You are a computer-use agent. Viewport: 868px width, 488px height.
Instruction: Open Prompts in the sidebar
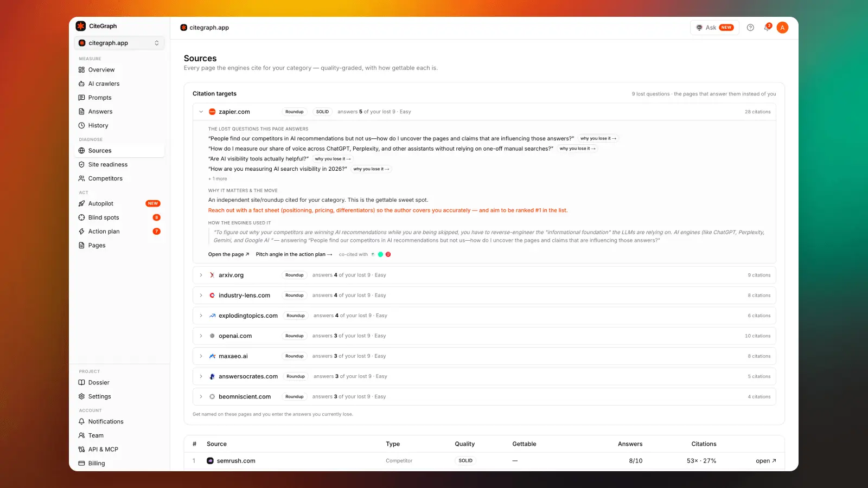click(100, 98)
